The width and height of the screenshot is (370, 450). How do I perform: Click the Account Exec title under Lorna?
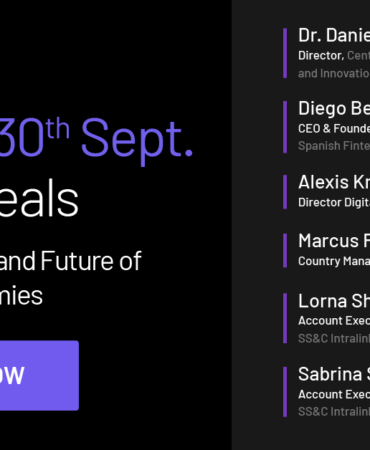pyautogui.click(x=334, y=321)
